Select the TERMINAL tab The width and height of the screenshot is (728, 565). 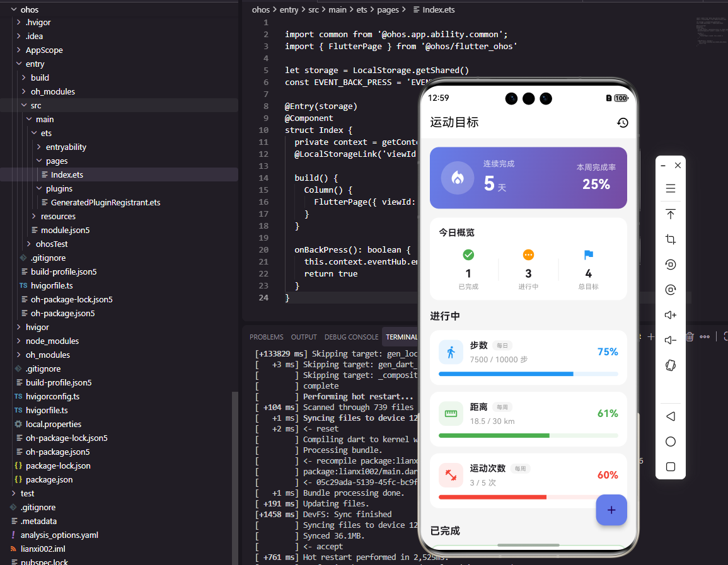402,337
